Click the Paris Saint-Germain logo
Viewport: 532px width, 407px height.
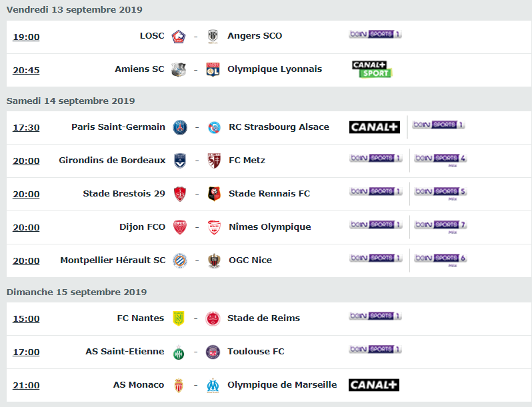pyautogui.click(x=180, y=127)
